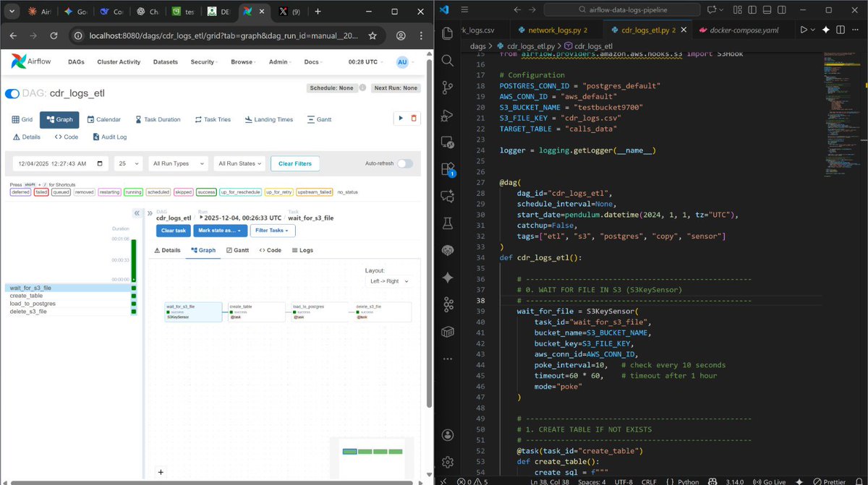Select the Run and Debug icon
This screenshot has height=485, width=868.
click(447, 116)
